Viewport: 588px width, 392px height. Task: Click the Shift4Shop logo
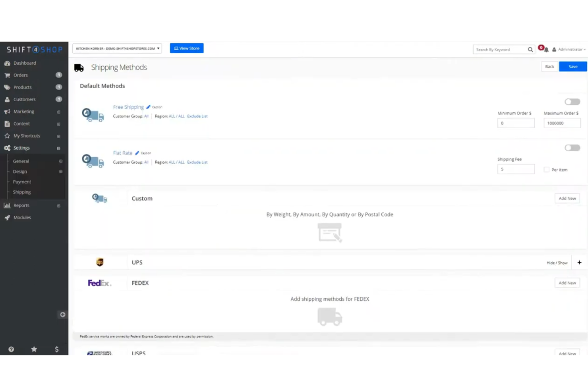pyautogui.click(x=35, y=50)
